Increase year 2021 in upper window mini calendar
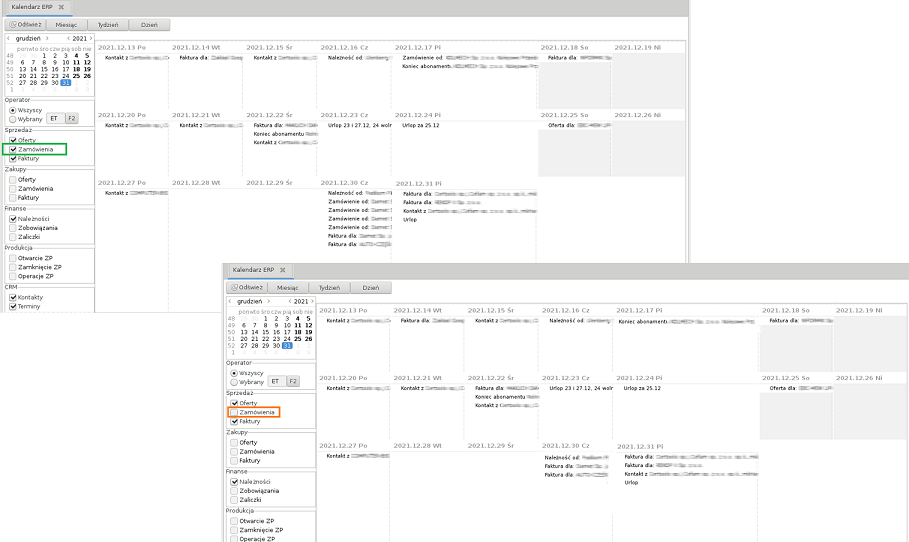The image size is (909, 542). 90,38
